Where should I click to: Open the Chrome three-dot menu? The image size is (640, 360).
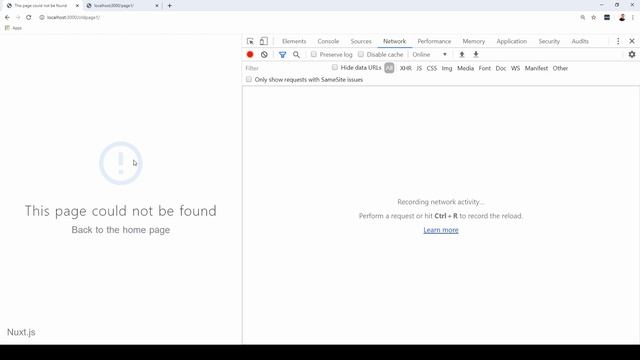pos(633,18)
